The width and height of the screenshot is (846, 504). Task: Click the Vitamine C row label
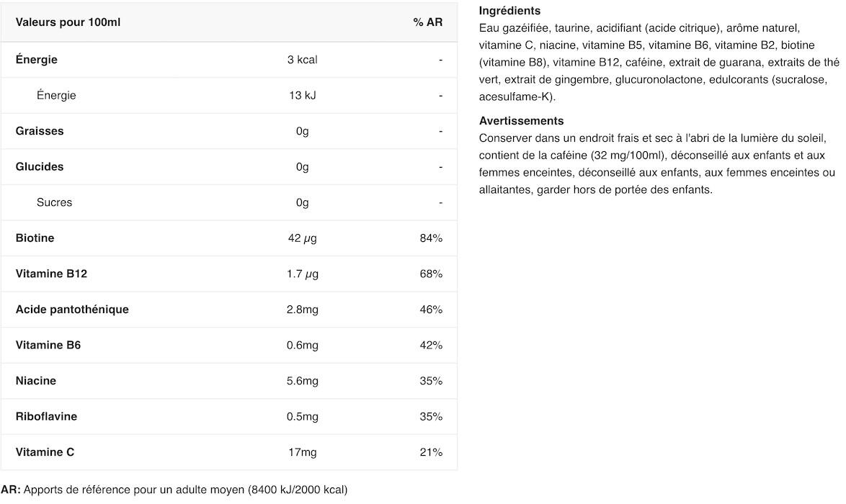tap(45, 451)
